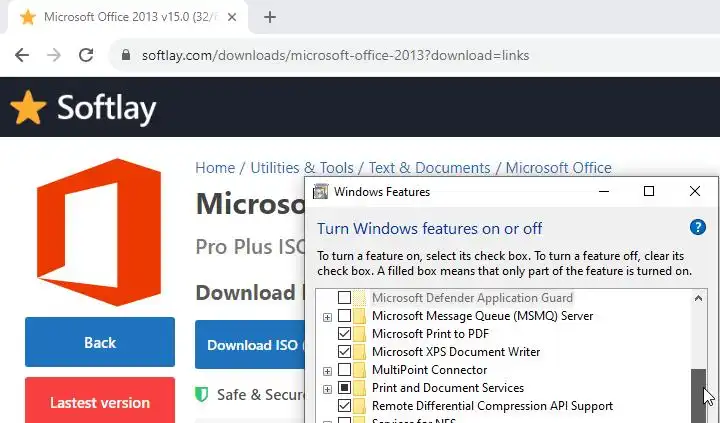720x423 pixels.
Task: Reload the page with refresh icon
Action: (86, 55)
